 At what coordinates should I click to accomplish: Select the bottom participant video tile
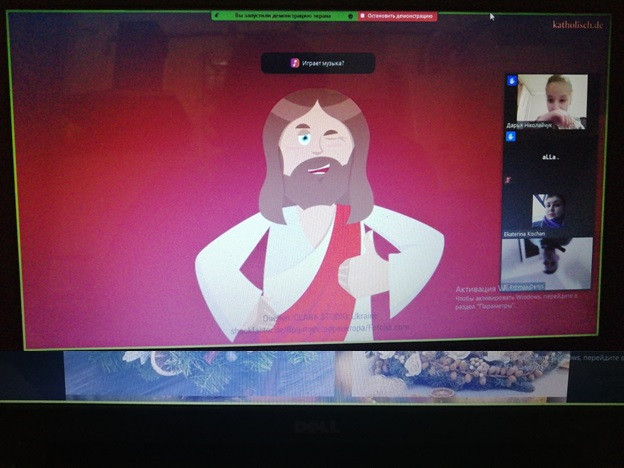546,263
